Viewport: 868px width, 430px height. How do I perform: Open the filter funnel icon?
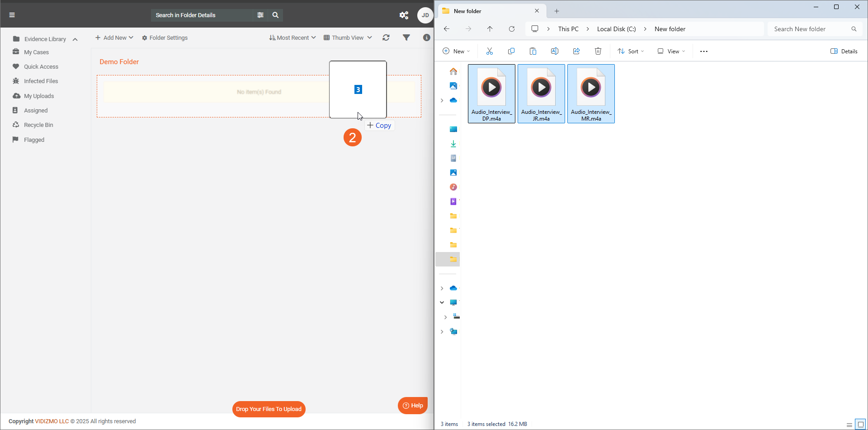coord(406,38)
